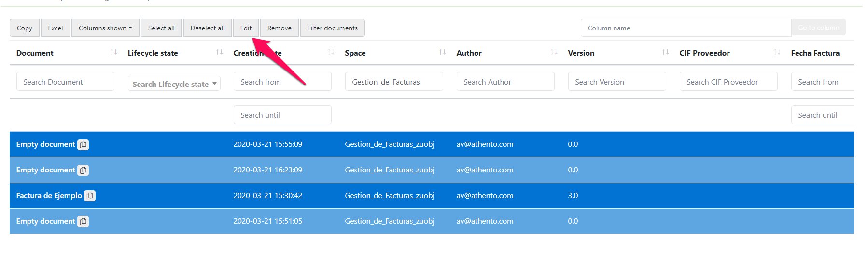Click Lifecycle state column header
This screenshot has width=868, height=256.
point(153,53)
